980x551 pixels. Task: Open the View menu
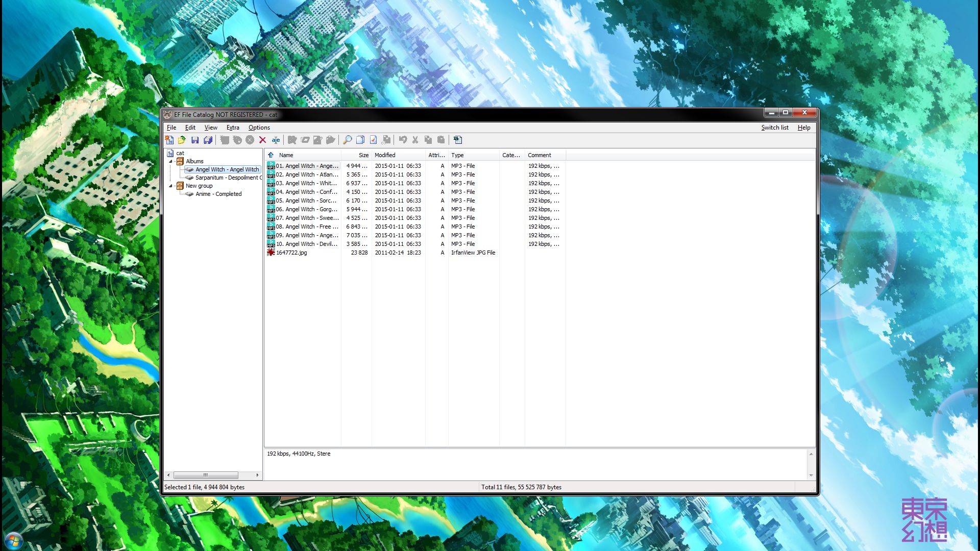(210, 128)
